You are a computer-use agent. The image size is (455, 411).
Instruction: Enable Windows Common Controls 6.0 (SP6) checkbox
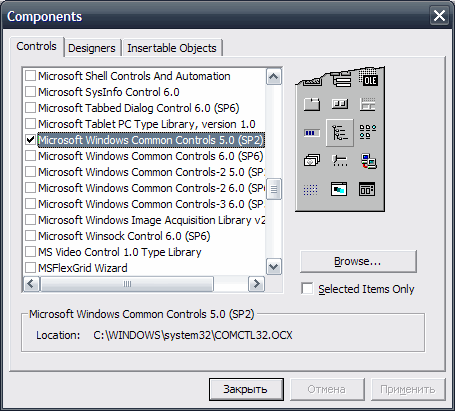point(30,156)
